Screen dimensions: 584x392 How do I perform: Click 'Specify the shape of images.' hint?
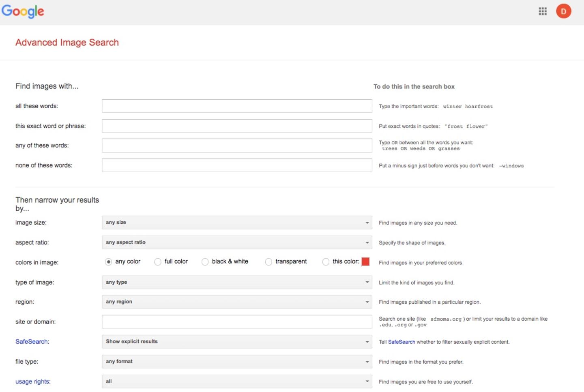pyautogui.click(x=412, y=243)
